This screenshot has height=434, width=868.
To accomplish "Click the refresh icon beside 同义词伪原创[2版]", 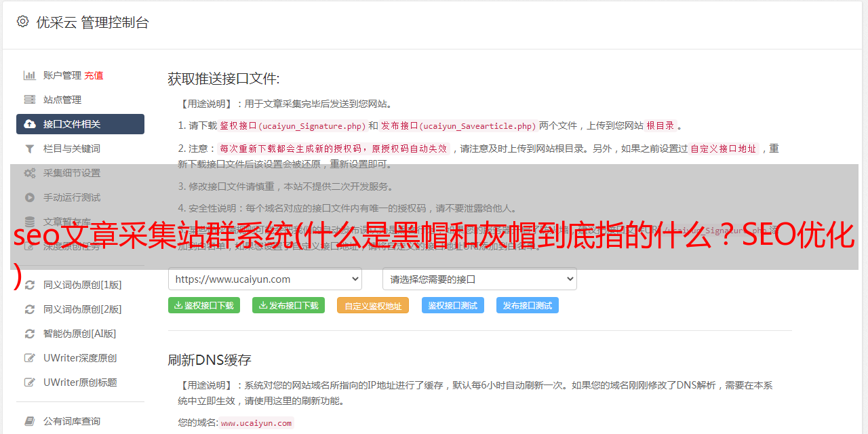I will click(x=30, y=309).
